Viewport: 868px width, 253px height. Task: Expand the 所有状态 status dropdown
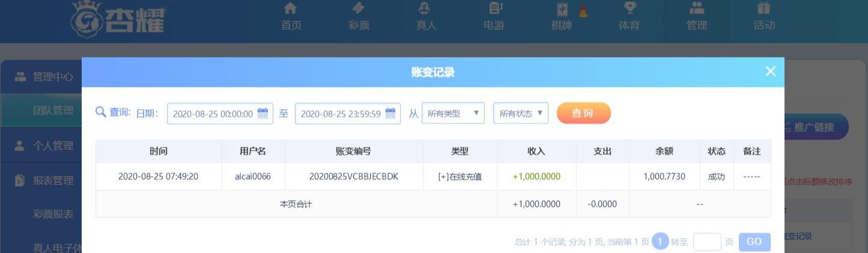coord(521,113)
